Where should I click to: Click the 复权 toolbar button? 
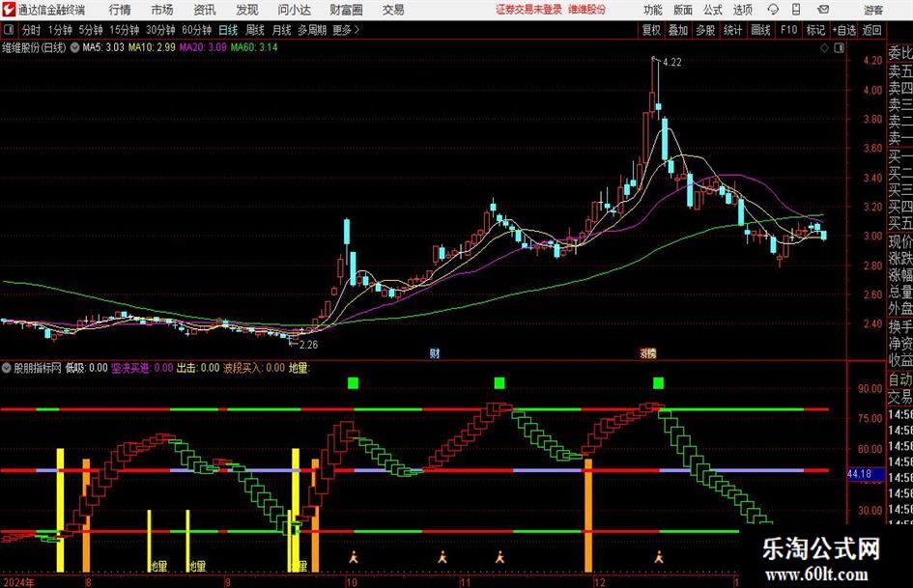point(651,30)
